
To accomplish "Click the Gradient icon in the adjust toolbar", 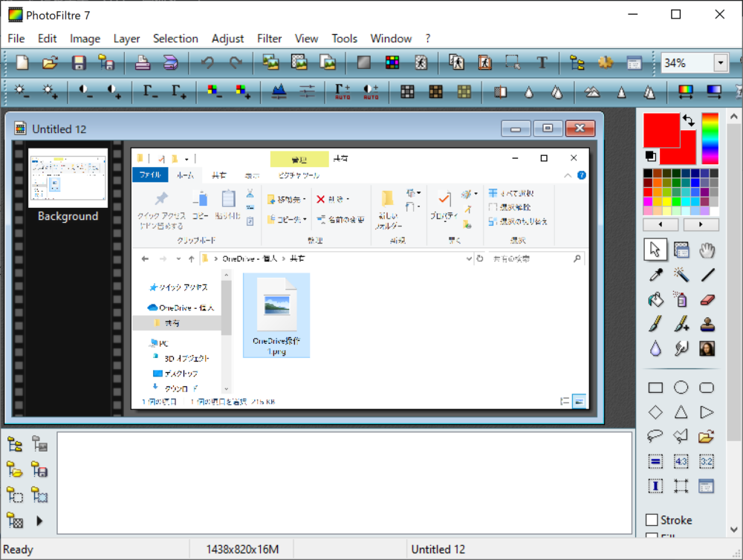I will tap(713, 91).
